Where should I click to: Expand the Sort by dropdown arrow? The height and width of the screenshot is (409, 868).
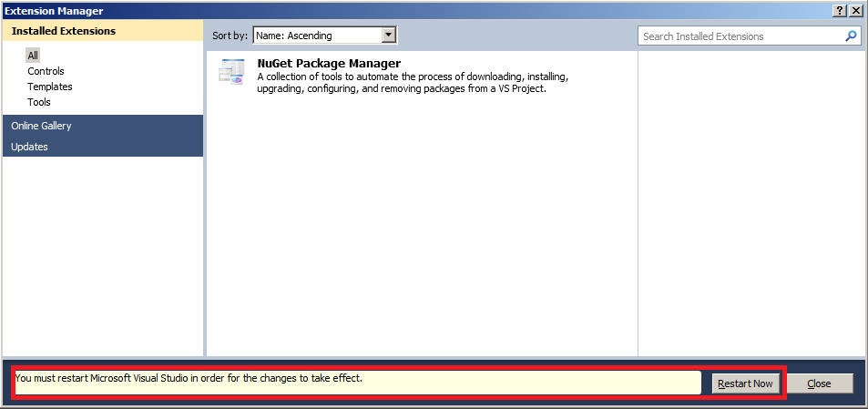[x=389, y=36]
